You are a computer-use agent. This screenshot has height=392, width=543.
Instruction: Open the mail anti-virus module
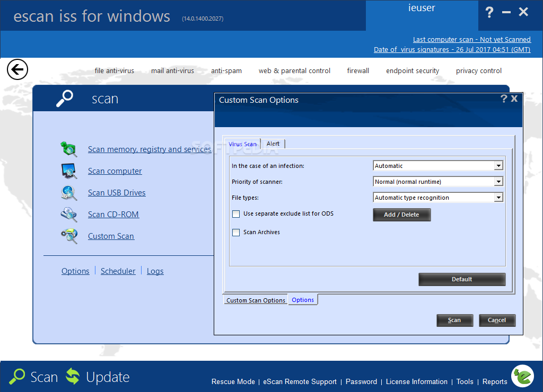(x=172, y=70)
